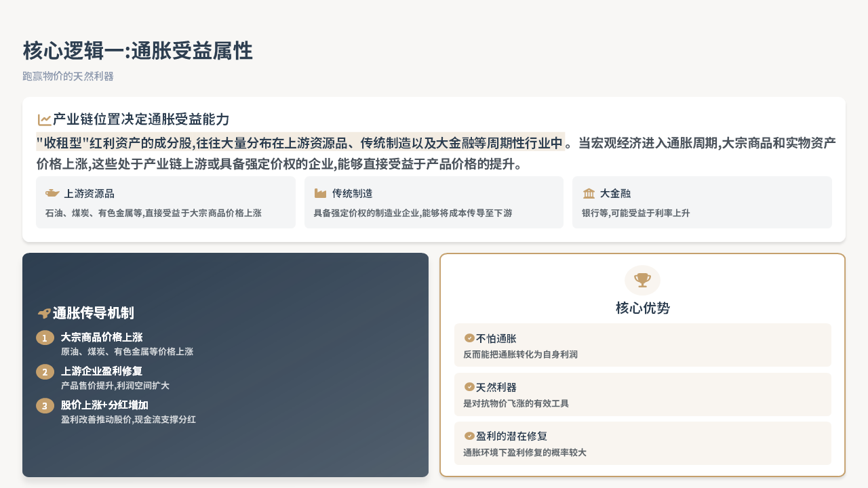Click the bank building icon next to 大金融
Screen dimensions: 868x488
pos(589,194)
